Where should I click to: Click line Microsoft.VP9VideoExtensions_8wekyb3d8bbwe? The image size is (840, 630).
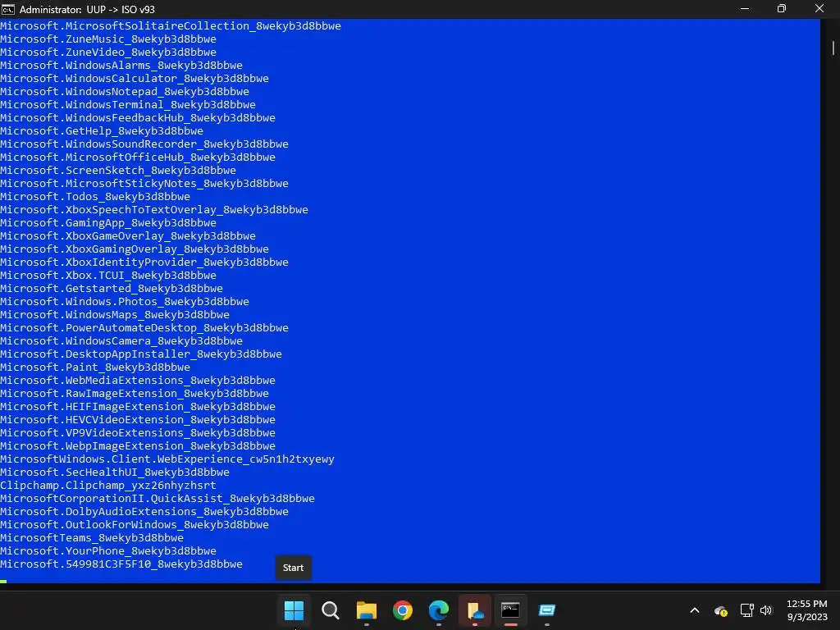pyautogui.click(x=138, y=433)
